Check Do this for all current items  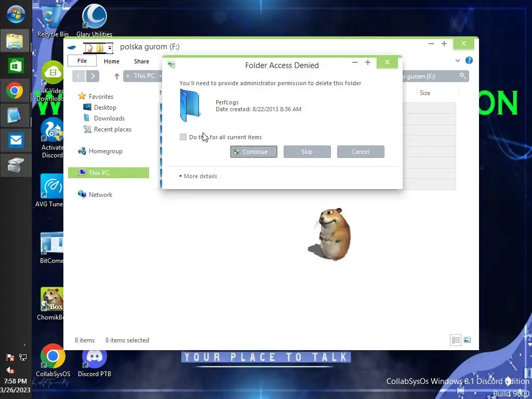(183, 137)
